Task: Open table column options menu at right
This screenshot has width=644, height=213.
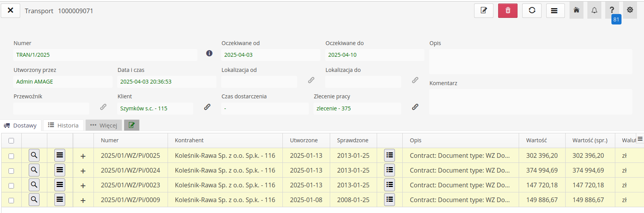Action: (640, 139)
